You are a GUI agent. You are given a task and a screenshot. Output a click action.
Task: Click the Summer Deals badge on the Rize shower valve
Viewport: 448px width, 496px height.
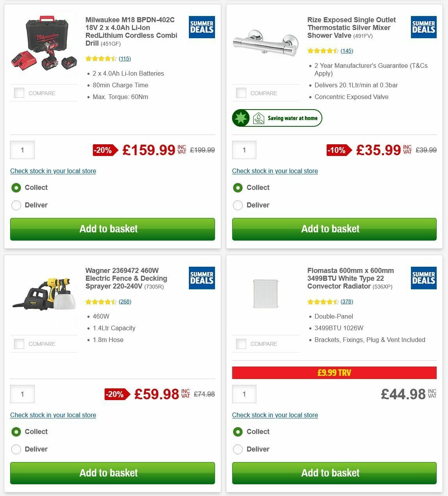(x=423, y=27)
